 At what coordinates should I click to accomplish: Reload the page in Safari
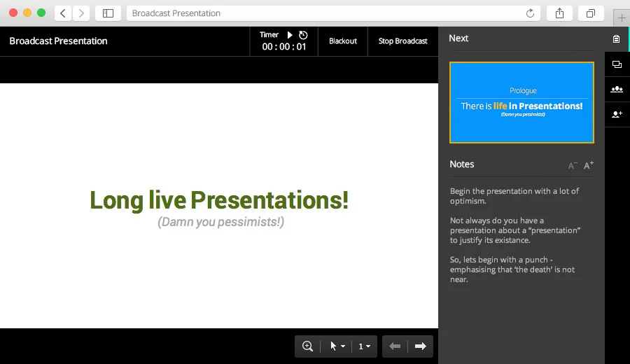click(530, 13)
